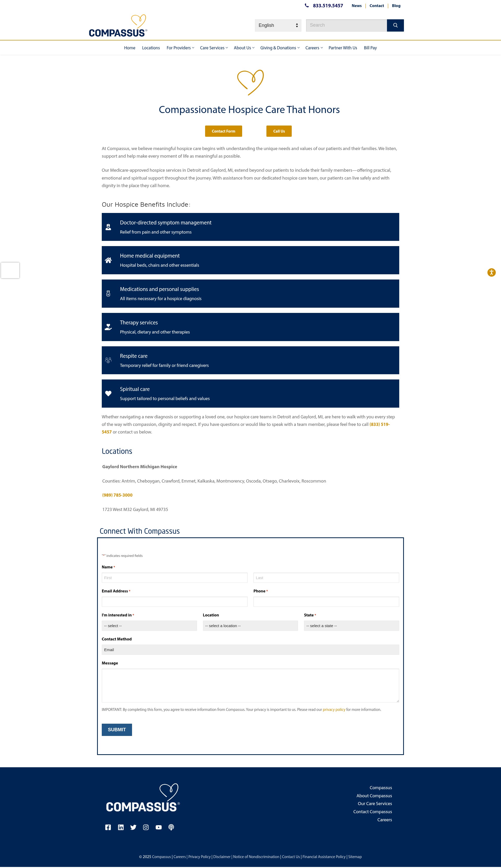
Task: Click the First name field
Action: pyautogui.click(x=175, y=578)
